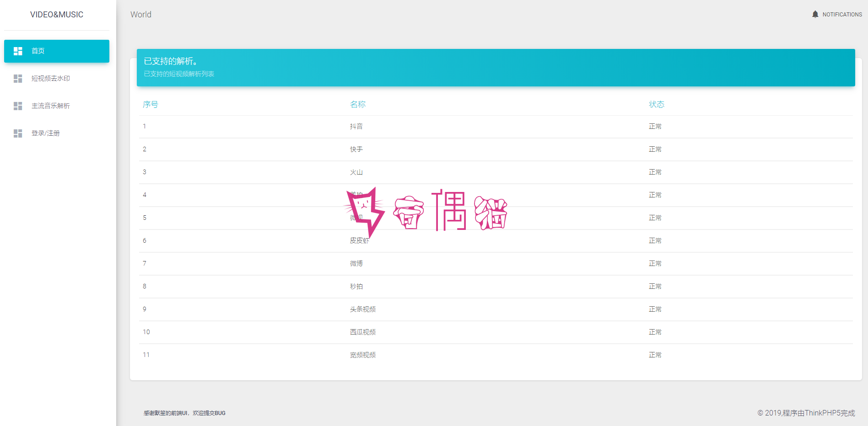868x426 pixels.
Task: Select the 抖音 row name
Action: click(x=356, y=127)
